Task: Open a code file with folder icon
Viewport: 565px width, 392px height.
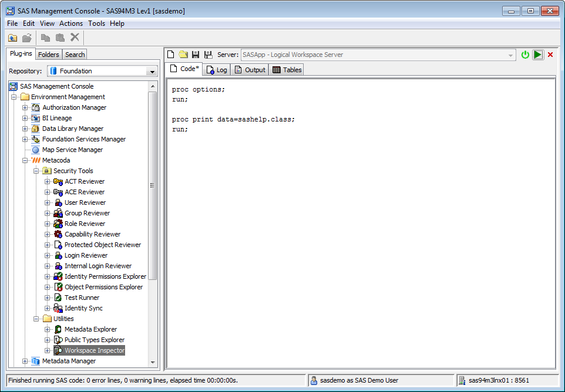Action: [x=183, y=55]
